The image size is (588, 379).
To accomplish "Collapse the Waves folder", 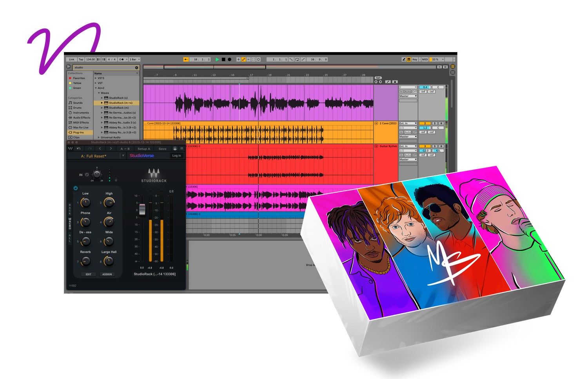I will [x=99, y=93].
